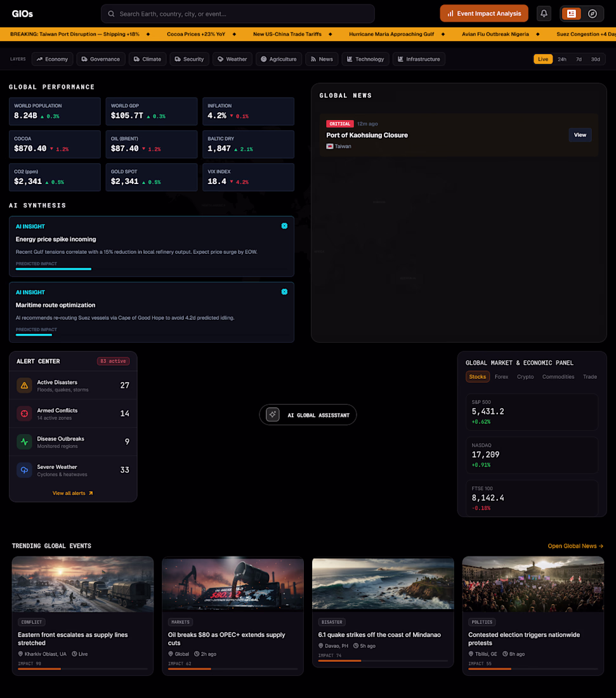Open Event Impact Analysis
616x698 pixels.
484,14
